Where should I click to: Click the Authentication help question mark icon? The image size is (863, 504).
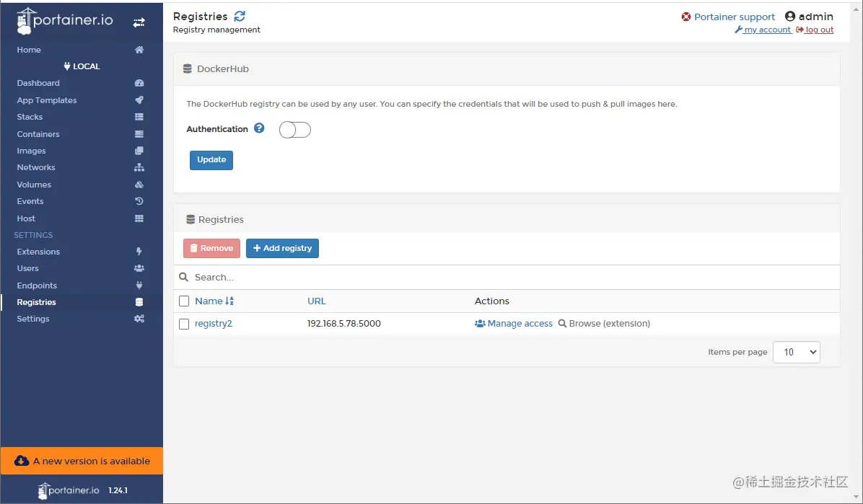259,128
